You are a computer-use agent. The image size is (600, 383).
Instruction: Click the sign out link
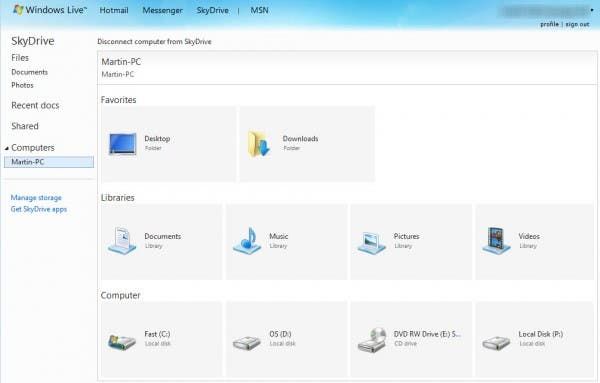click(x=577, y=24)
